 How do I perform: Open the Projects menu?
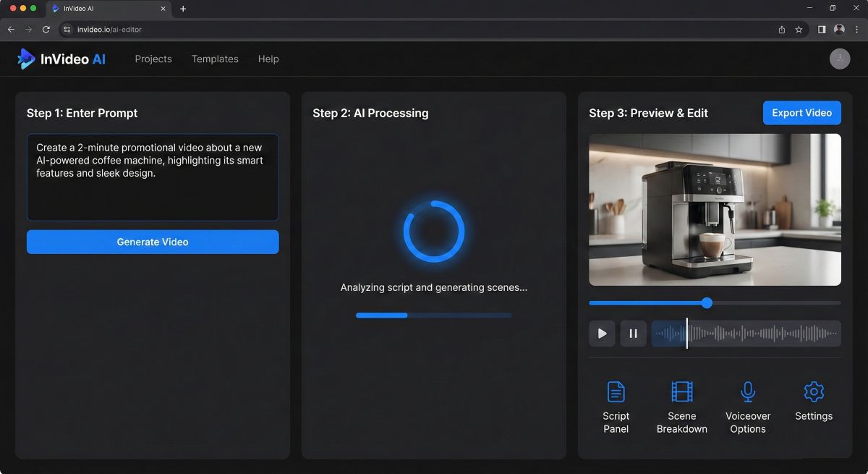(153, 59)
